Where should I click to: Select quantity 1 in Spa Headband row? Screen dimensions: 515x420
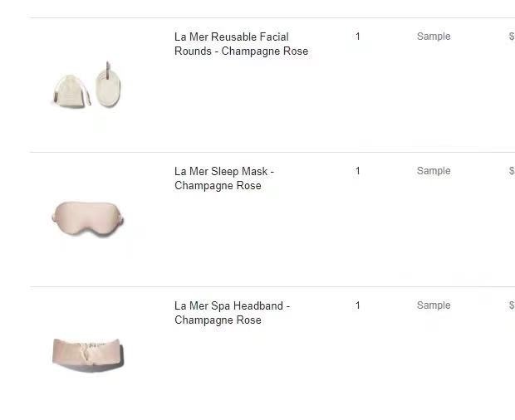click(358, 305)
